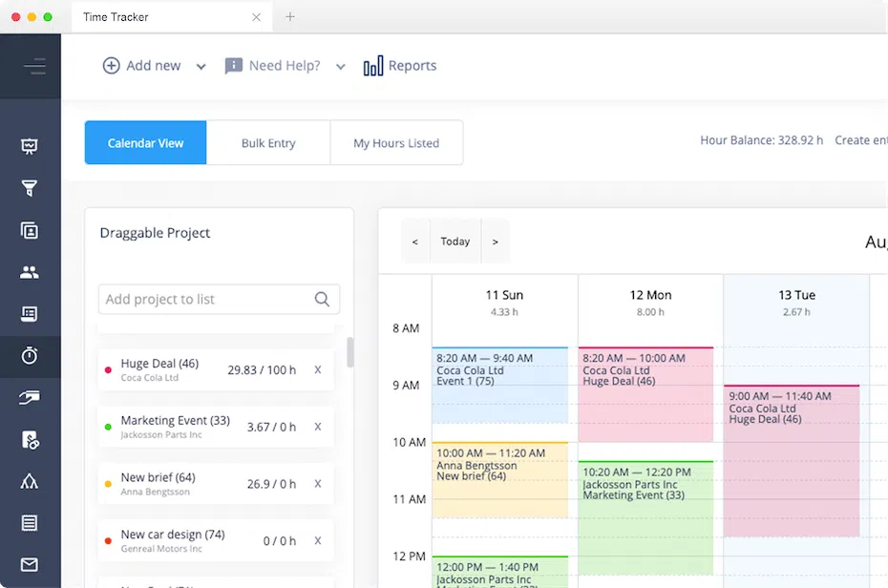Click the search magnifier in project field
This screenshot has height=588, width=888.
coord(322,299)
